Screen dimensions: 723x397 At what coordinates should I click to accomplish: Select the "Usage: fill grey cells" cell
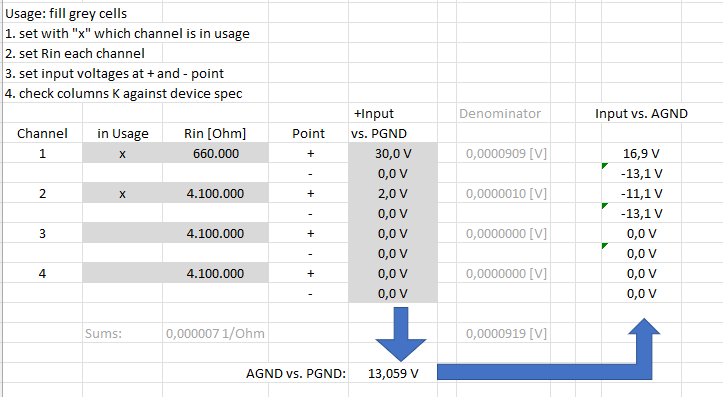tap(66, 13)
